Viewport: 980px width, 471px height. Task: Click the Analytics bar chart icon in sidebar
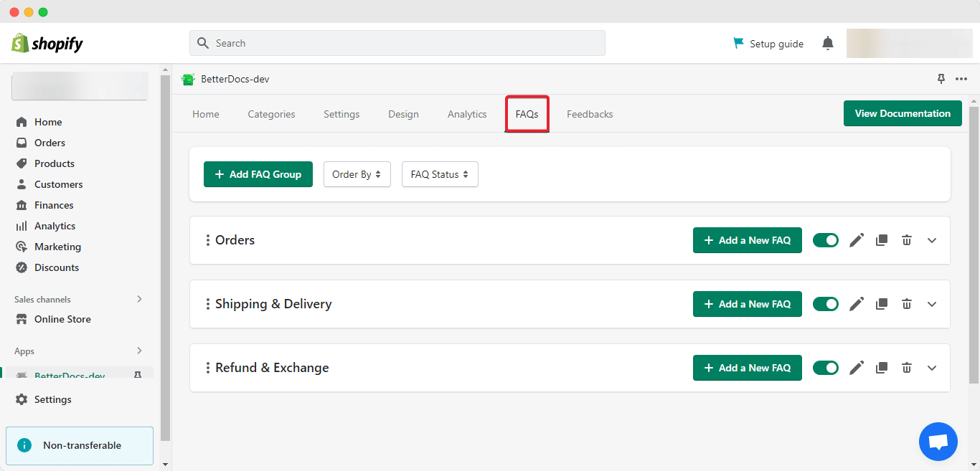(x=22, y=226)
